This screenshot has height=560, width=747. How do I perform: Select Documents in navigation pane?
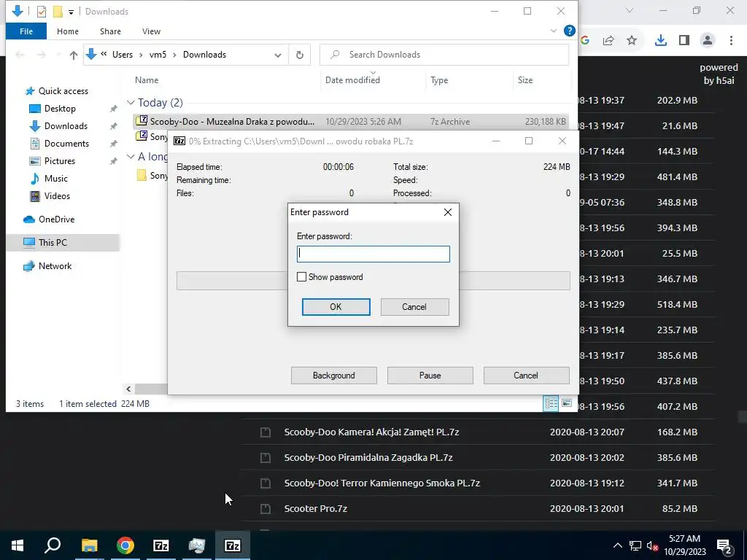(66, 144)
